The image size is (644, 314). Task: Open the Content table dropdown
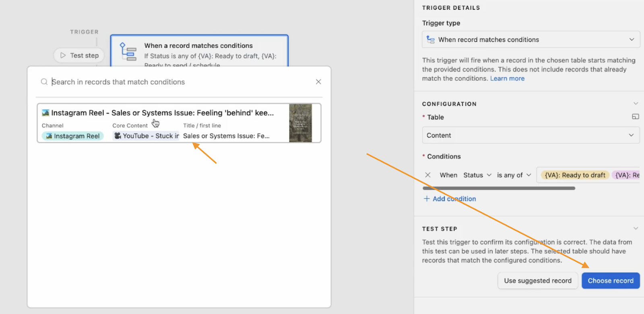(x=530, y=135)
